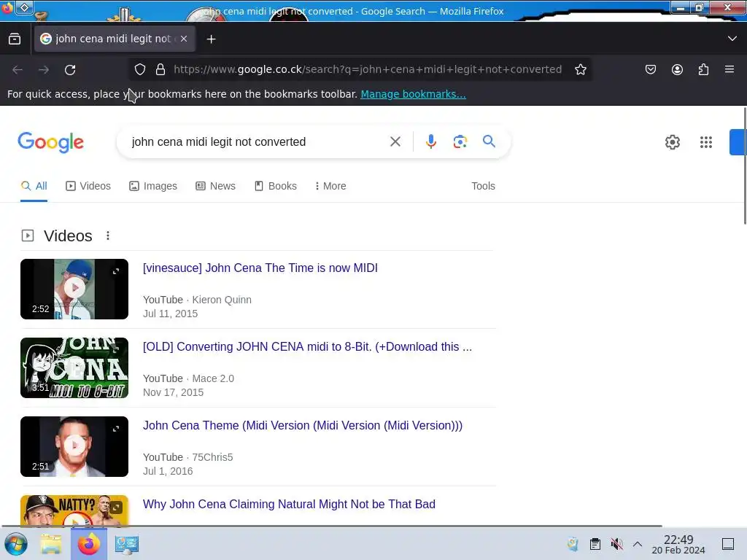
Task: Toggle muted volume tray icon
Action: pos(616,544)
